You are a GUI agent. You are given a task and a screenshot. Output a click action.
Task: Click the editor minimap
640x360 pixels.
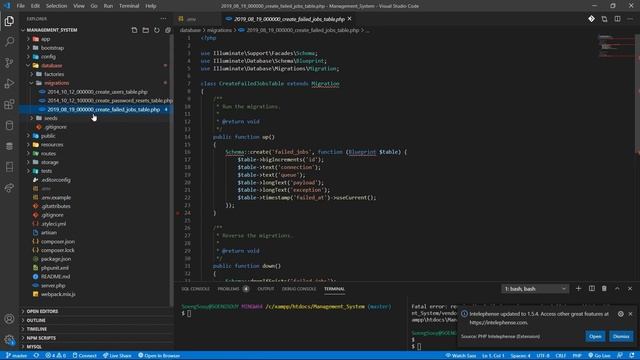616,47
